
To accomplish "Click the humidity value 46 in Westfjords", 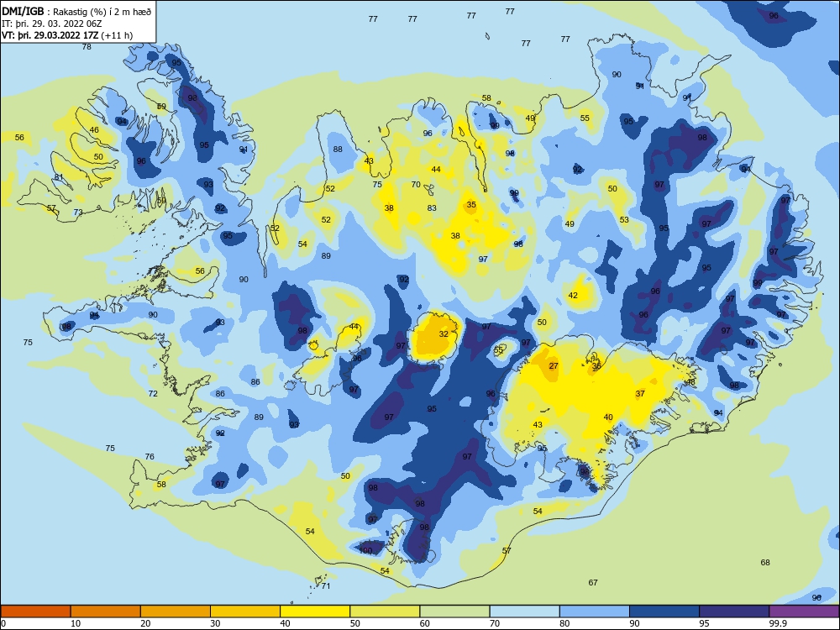I will [x=94, y=129].
